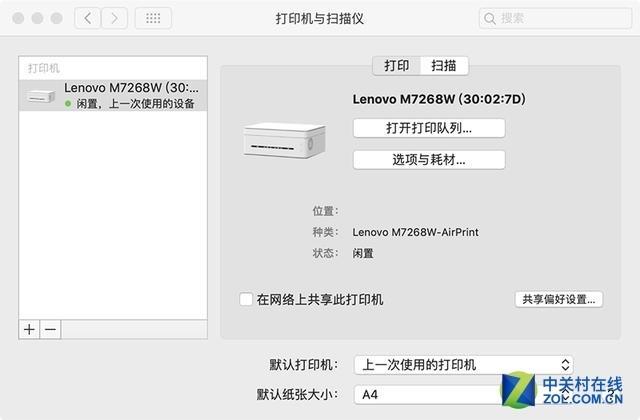Remove the selected printer with the minus button
This screenshot has height=420, width=640.
click(x=51, y=329)
